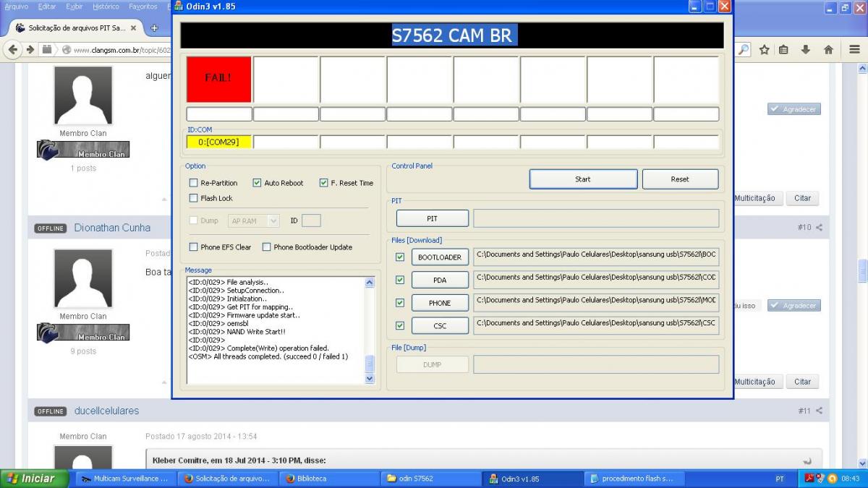Image resolution: width=868 pixels, height=488 pixels.
Task: Open the browser downloads arrow icon
Action: point(805,49)
